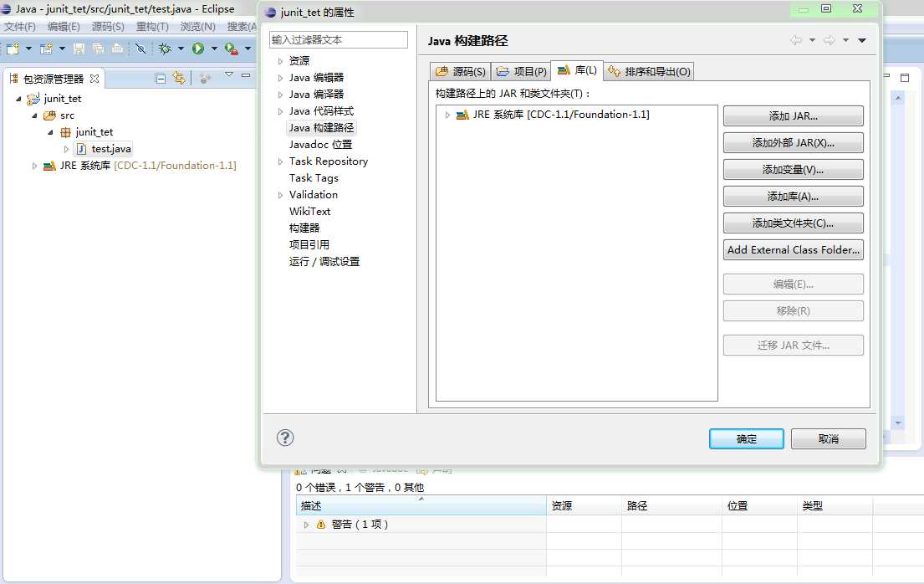
Task: Click the junit_tet package icon
Action: pos(65,132)
